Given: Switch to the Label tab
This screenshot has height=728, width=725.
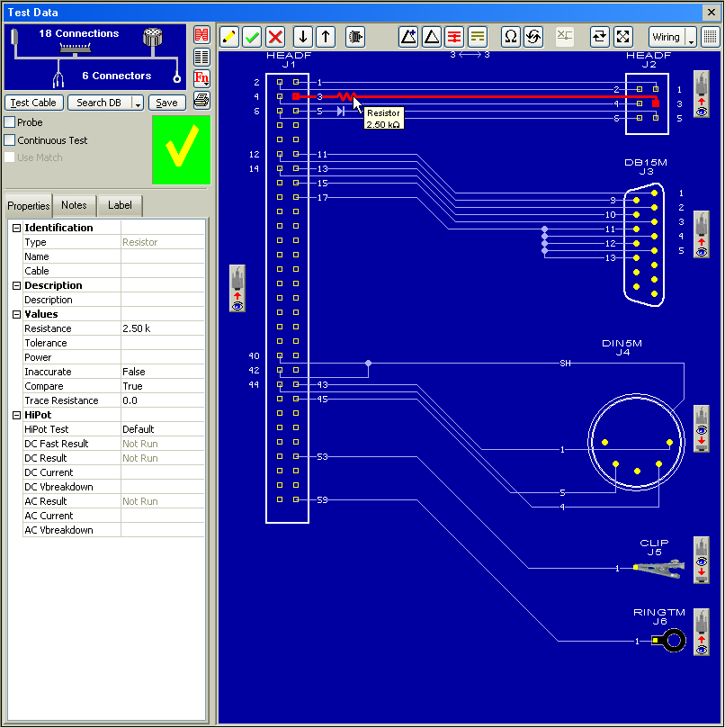Looking at the screenshot, I should (x=120, y=205).
